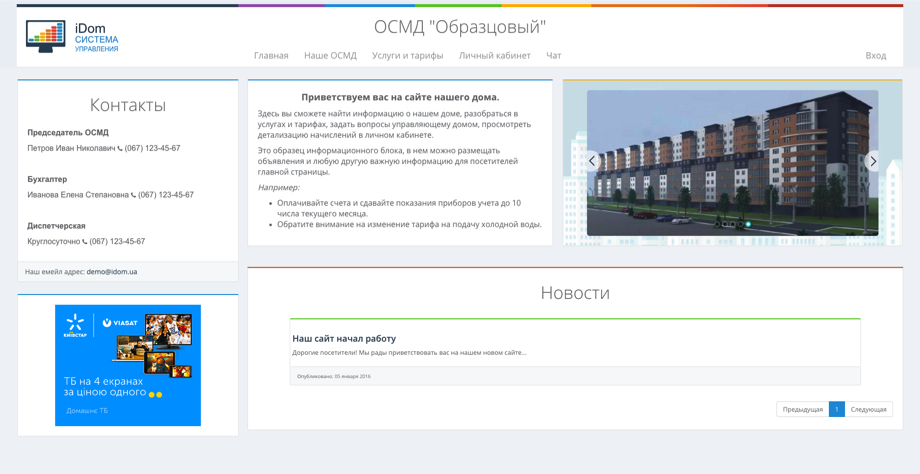Screen dimensions: 920x474
Task: Click the Например: italic text
Action: click(x=279, y=188)
